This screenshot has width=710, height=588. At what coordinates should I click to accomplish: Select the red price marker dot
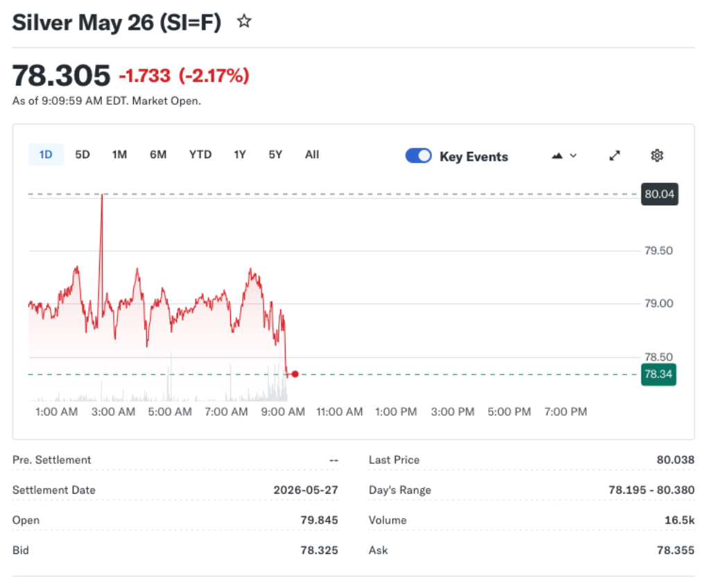click(x=294, y=374)
